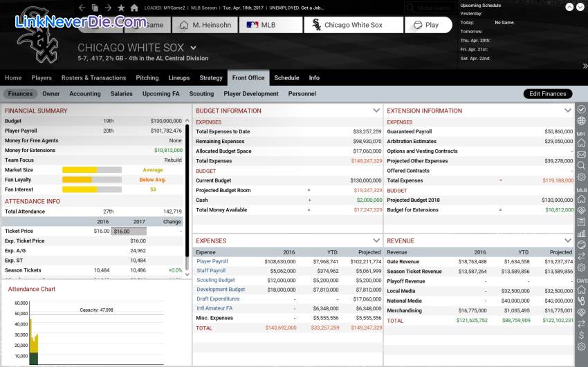The image size is (588, 367).
Task: Open the globe icon in right sidebar
Action: (581, 121)
